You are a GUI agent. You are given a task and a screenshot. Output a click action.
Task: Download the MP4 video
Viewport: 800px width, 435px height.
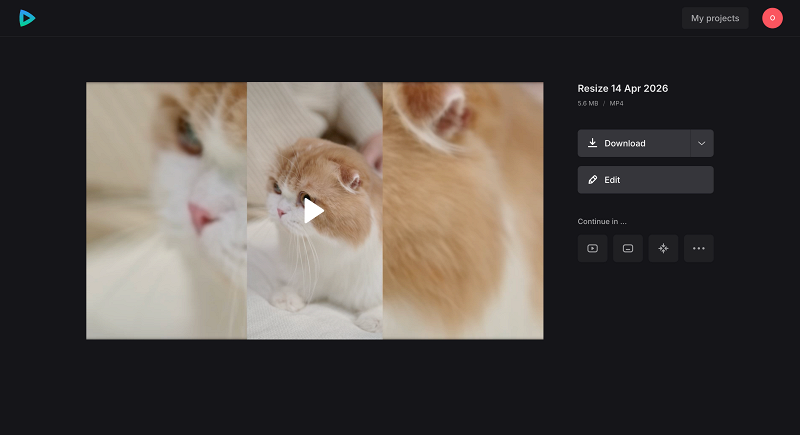(634, 143)
